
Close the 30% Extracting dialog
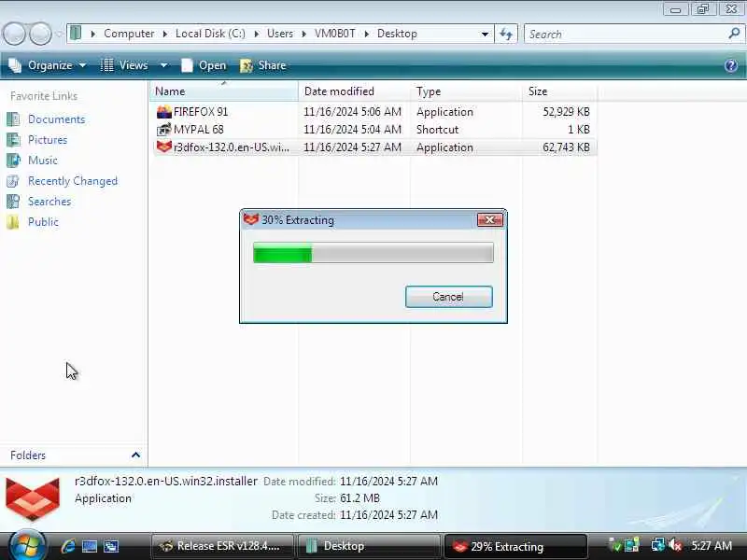click(x=489, y=220)
